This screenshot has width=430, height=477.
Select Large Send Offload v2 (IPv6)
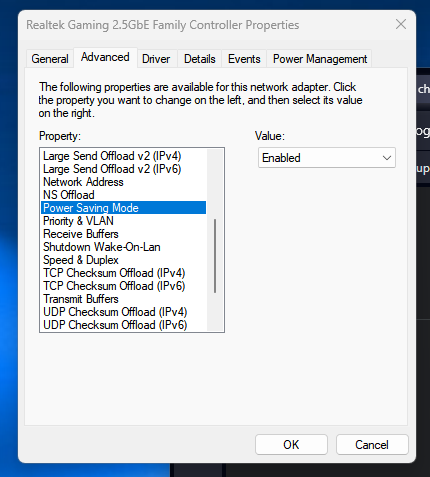[123, 169]
